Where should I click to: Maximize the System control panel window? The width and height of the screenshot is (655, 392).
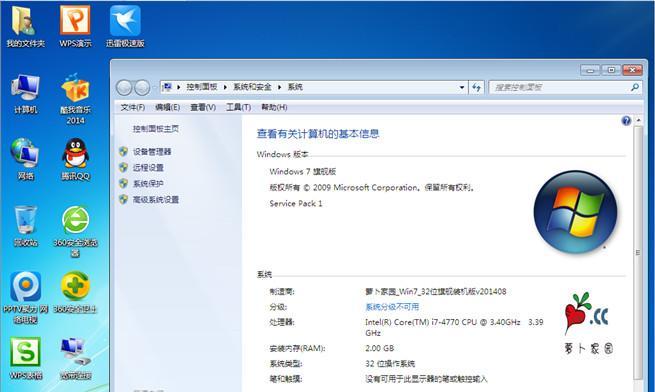611,70
